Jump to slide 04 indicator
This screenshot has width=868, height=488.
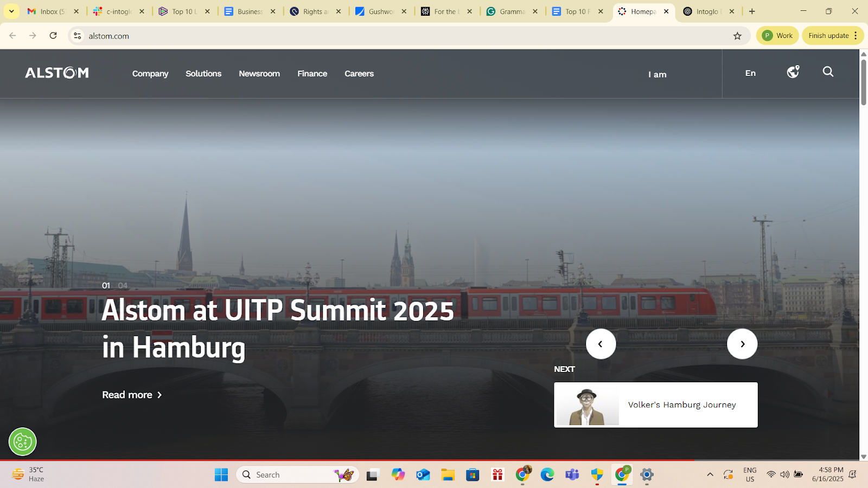point(123,286)
